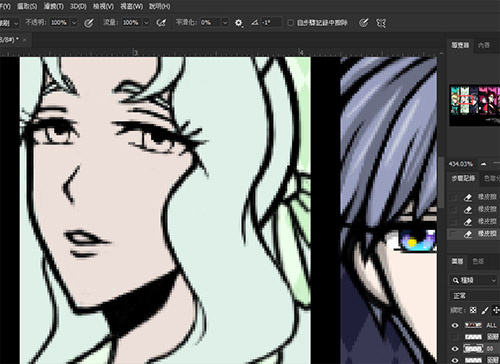Switch to the 步驟記錄 history tab
This screenshot has height=364, width=500.
(x=463, y=178)
